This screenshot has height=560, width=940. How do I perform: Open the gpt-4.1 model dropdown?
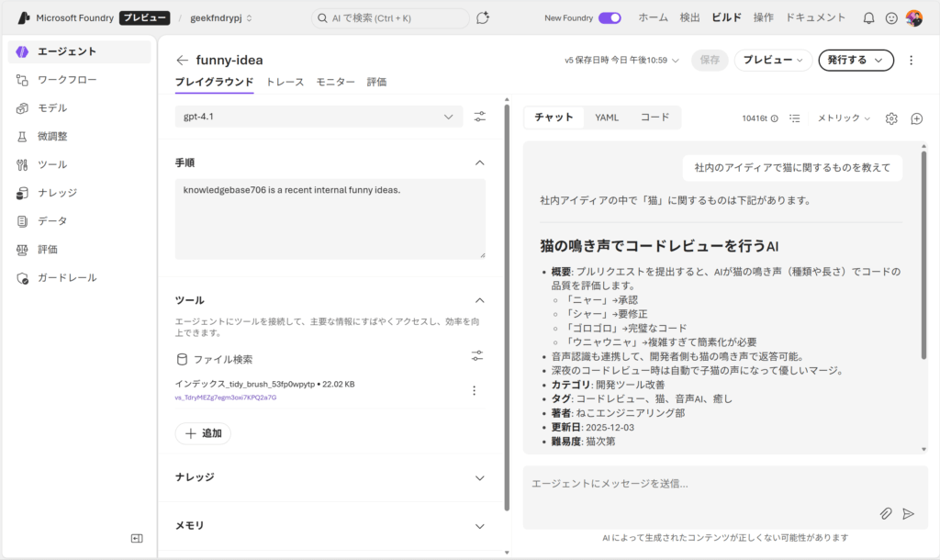coord(319,117)
